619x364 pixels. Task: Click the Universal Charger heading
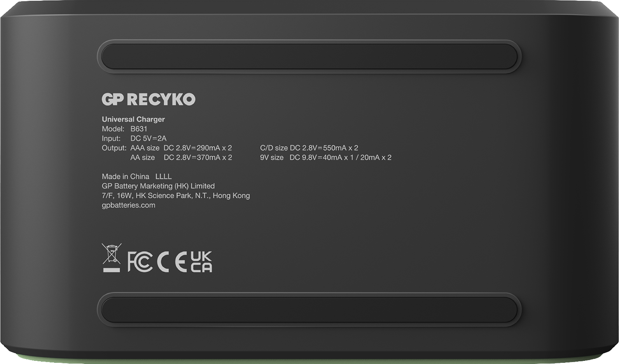(x=133, y=119)
